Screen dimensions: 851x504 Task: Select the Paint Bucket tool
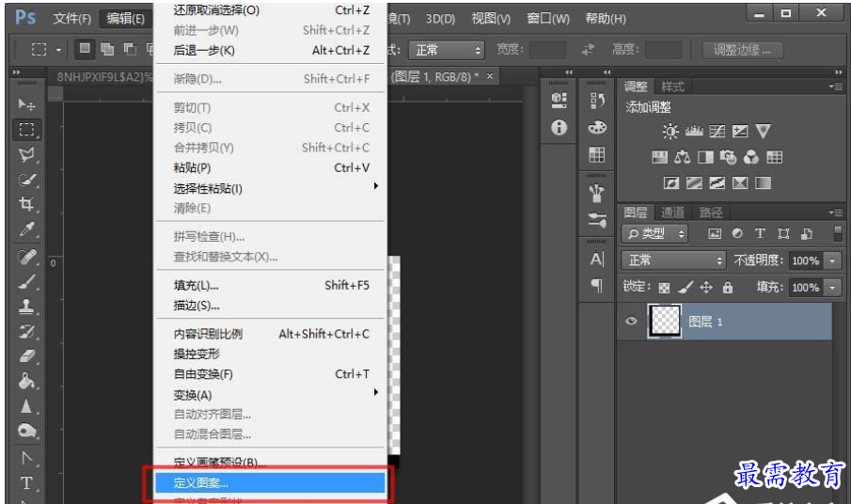point(26,382)
